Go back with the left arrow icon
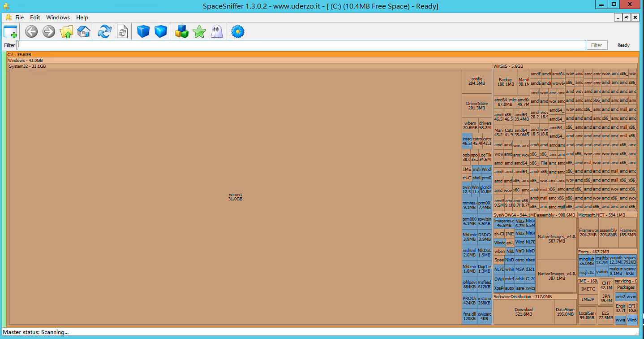The image size is (644, 339). [x=31, y=32]
